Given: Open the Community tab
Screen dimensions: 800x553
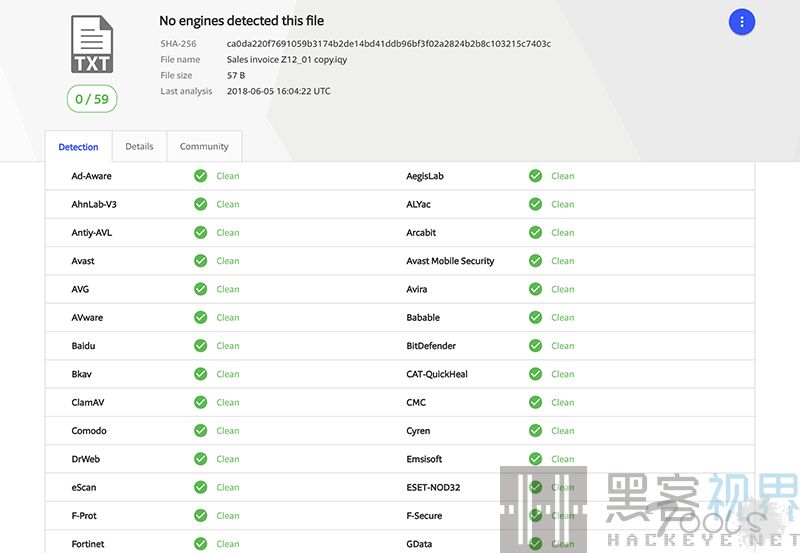Looking at the screenshot, I should pyautogui.click(x=204, y=147).
